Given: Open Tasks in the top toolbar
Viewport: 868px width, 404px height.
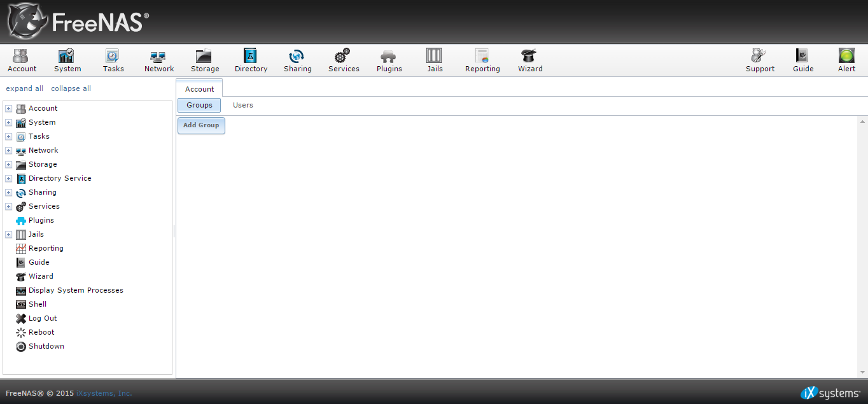Looking at the screenshot, I should (113, 61).
